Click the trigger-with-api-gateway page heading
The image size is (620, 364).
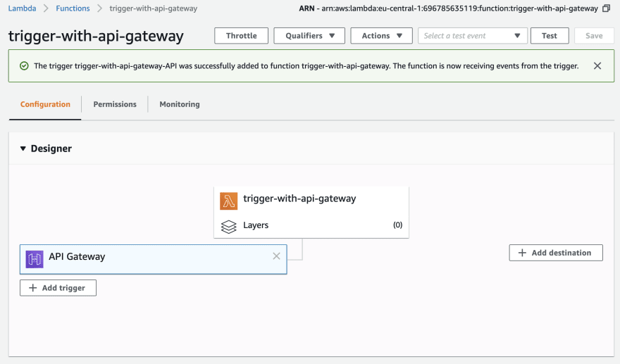96,36
